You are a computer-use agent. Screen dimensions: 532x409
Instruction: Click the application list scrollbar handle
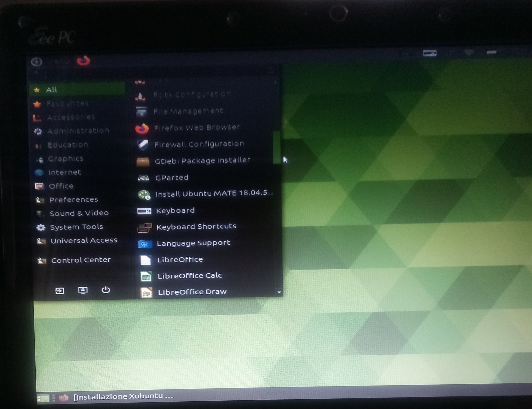[x=277, y=147]
